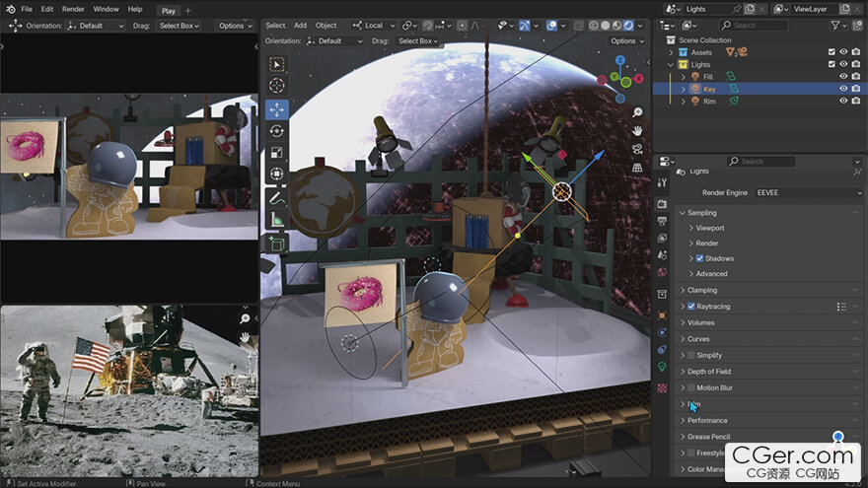Viewport: 868px width, 488px height.
Task: Click the Blender logo icon
Action: 11,10
